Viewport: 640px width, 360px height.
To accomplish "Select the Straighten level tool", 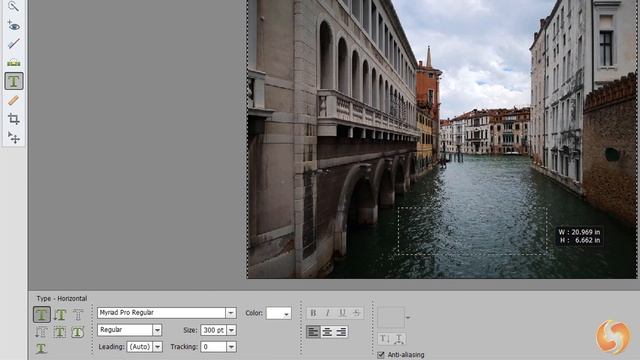I will click(13, 63).
